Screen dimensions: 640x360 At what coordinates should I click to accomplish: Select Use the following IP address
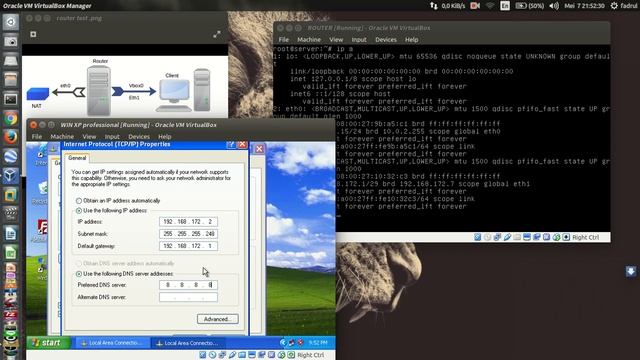[x=111, y=211]
